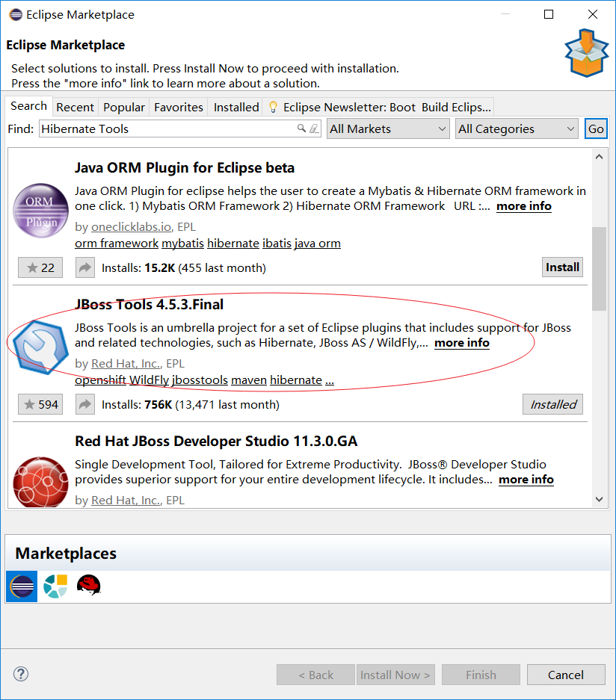
Task: Click the search magnifier icon in Find field
Action: pos(301,128)
